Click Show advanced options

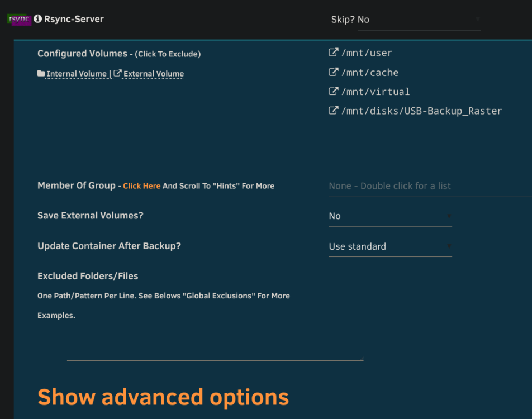[163, 397]
